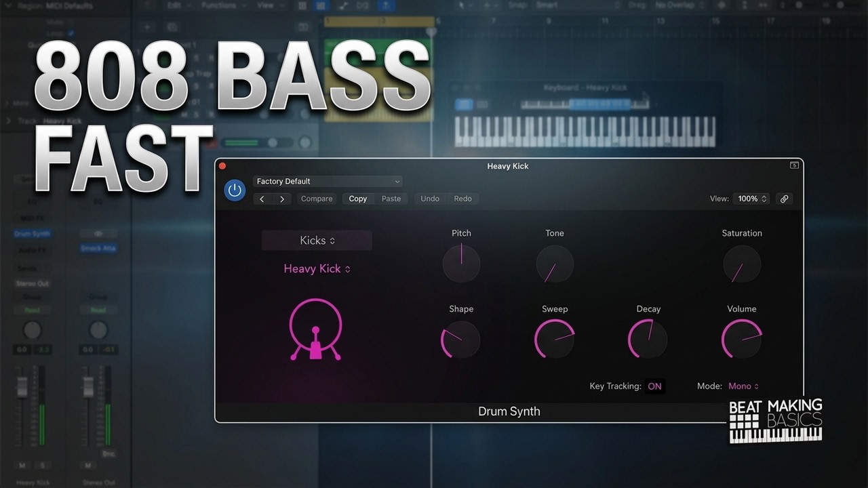Click the Stereo Out channel volume fader
The image size is (868, 488).
pyautogui.click(x=88, y=387)
